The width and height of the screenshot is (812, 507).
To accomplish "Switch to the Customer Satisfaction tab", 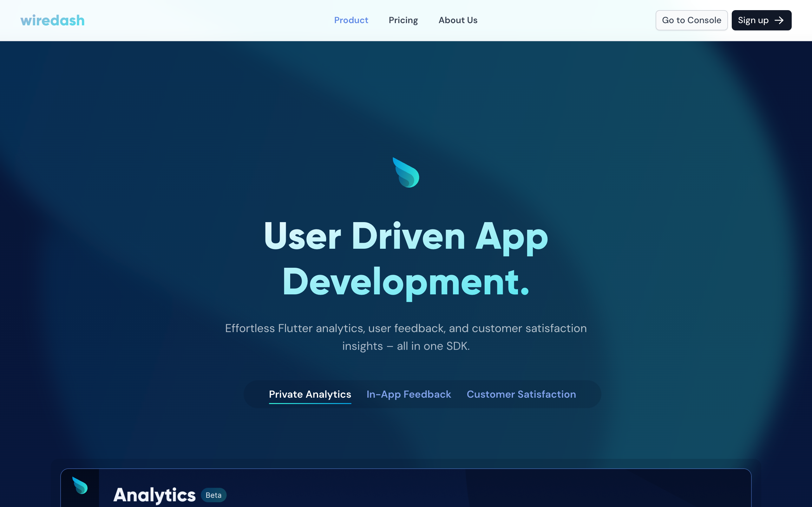I will tap(521, 394).
